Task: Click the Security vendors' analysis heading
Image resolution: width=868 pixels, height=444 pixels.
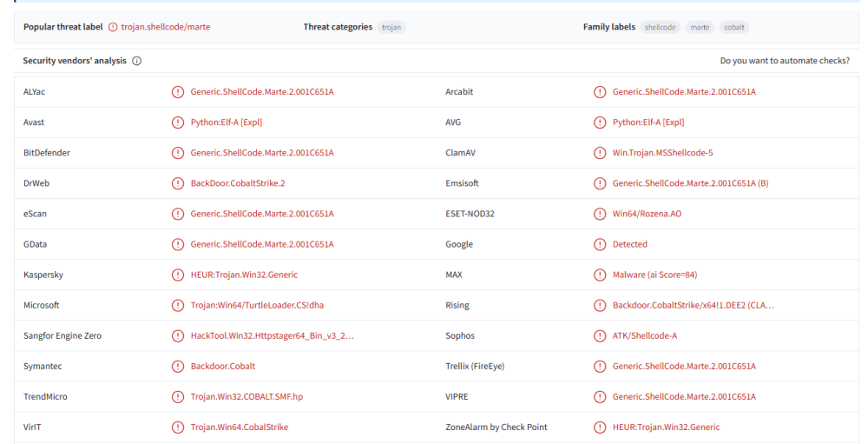Action: [75, 61]
